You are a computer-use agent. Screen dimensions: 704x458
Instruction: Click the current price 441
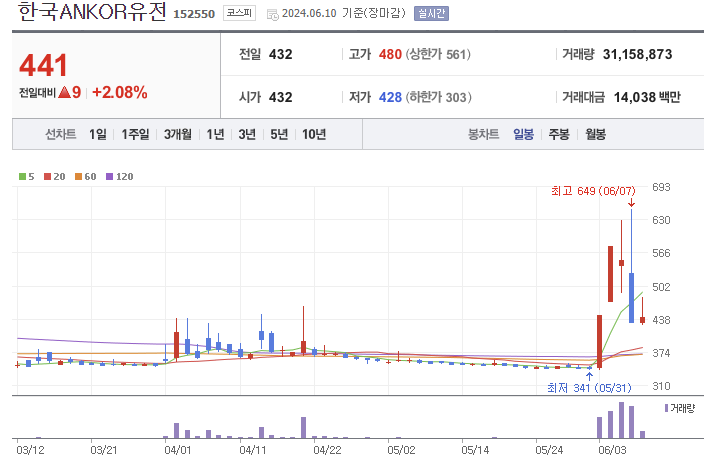point(44,66)
